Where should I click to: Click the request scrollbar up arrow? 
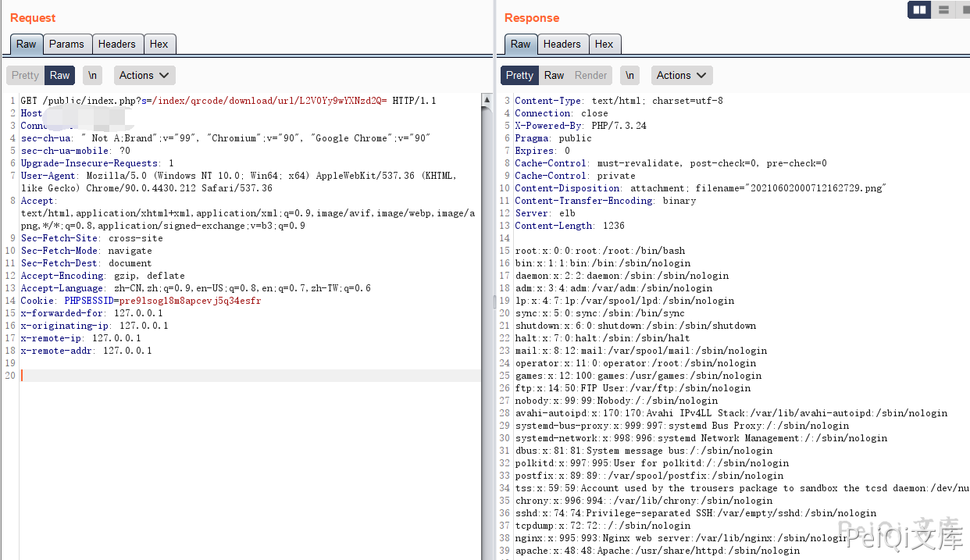[x=487, y=100]
